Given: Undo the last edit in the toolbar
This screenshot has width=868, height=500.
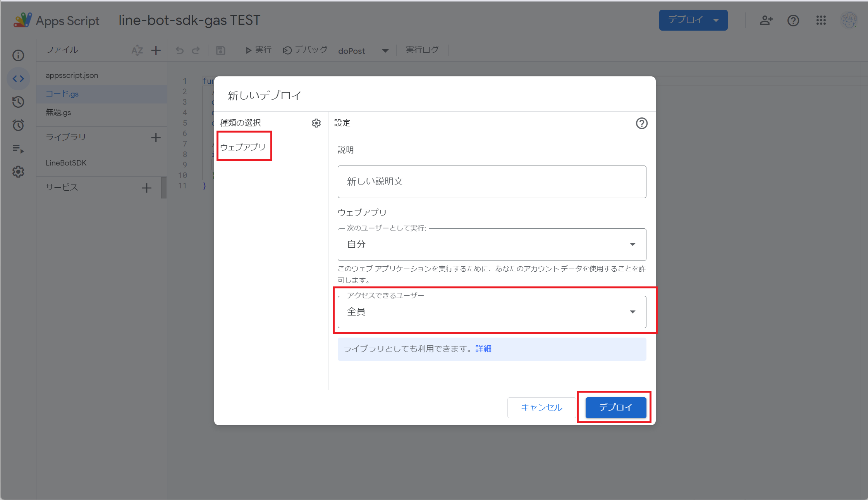Looking at the screenshot, I should pyautogui.click(x=179, y=50).
